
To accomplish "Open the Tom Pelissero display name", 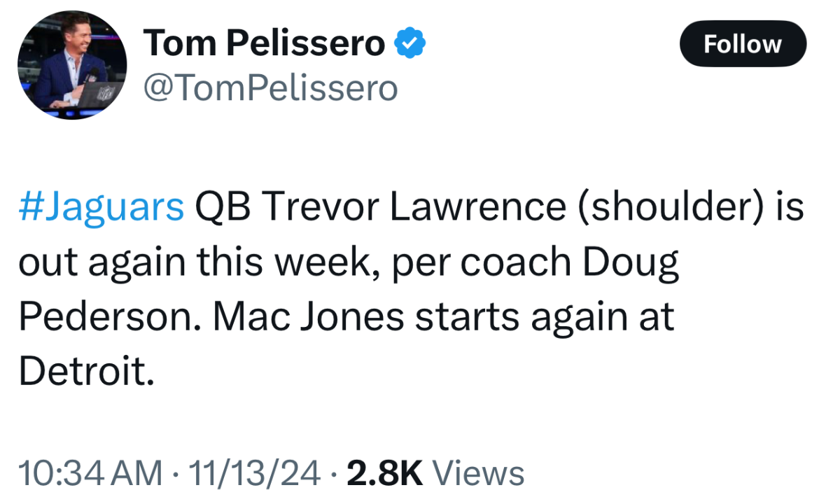I will pos(264,44).
